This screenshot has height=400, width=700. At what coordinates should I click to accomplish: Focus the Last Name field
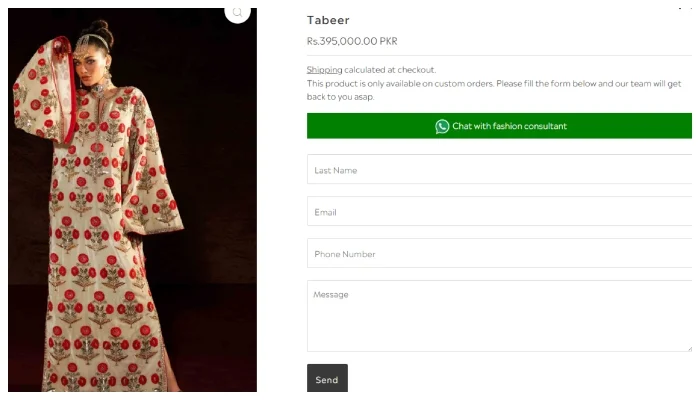click(499, 170)
